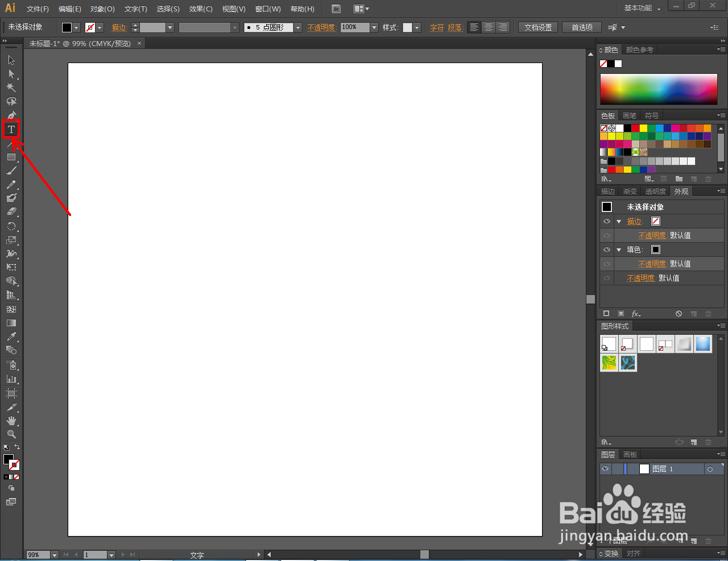Open the 窗口(W) menu
728x561 pixels.
[268, 9]
